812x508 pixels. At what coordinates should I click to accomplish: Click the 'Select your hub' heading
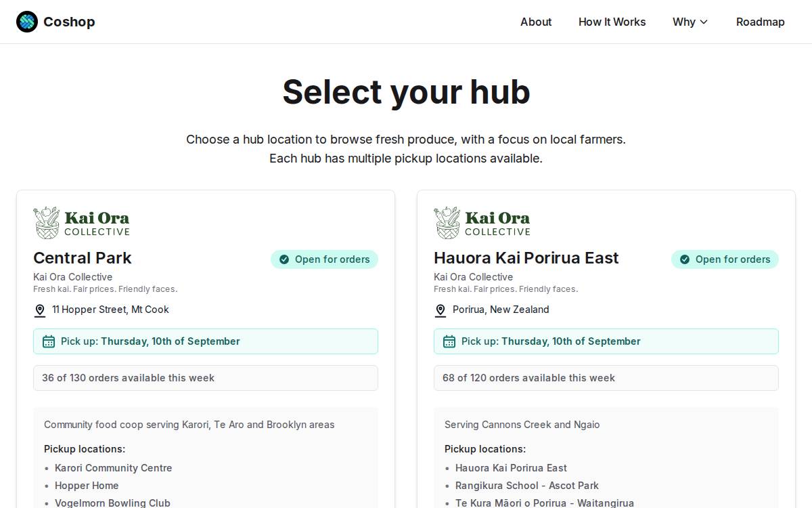click(x=406, y=91)
